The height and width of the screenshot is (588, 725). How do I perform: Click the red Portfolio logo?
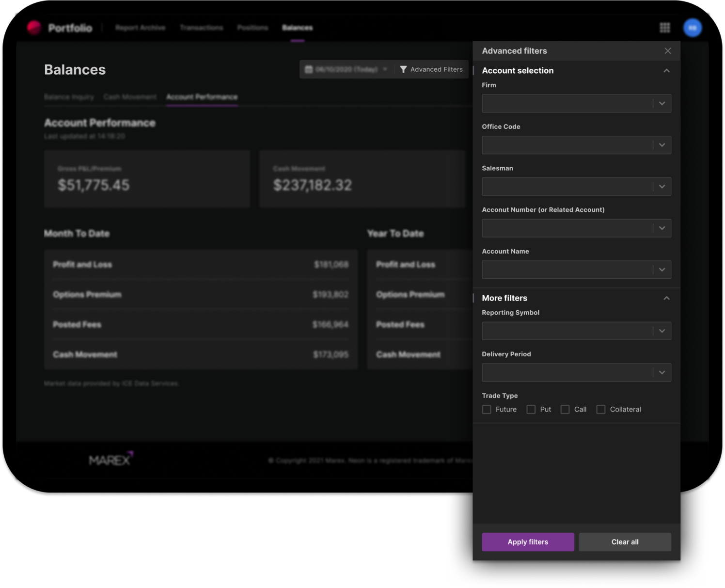point(34,28)
